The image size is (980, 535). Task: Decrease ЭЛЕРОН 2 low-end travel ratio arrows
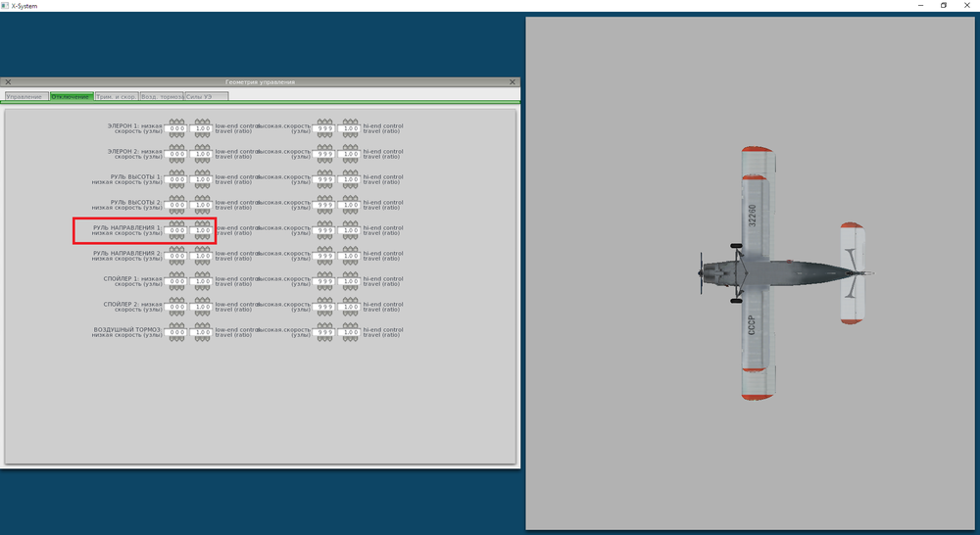click(x=203, y=160)
